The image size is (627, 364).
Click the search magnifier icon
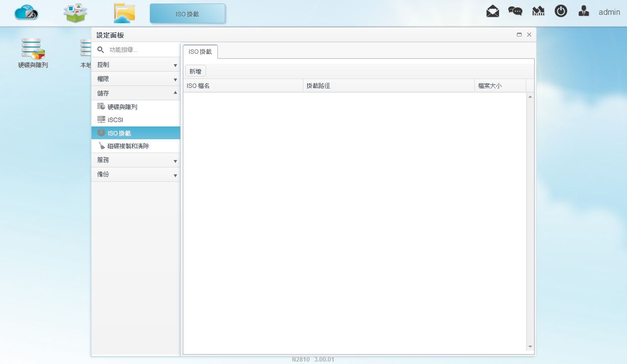101,50
